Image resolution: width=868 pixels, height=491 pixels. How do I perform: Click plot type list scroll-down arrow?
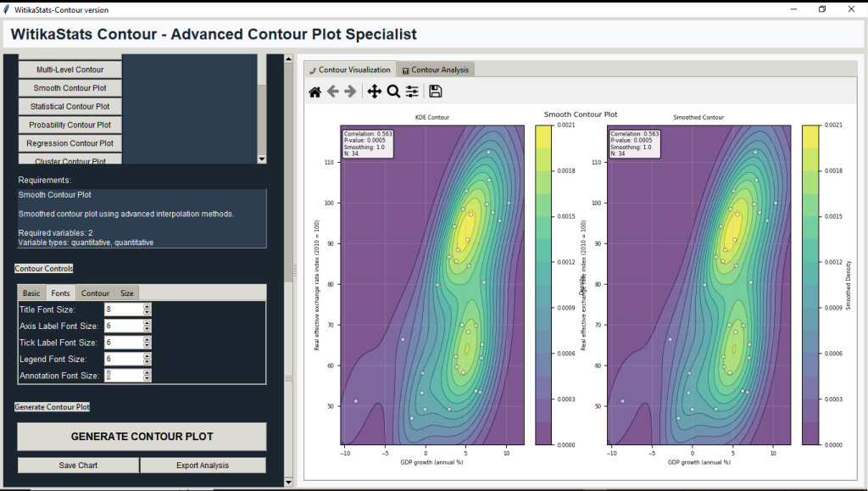click(262, 159)
